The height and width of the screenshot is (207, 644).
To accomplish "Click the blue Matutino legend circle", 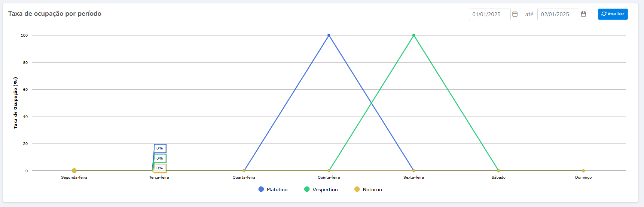I will click(261, 189).
